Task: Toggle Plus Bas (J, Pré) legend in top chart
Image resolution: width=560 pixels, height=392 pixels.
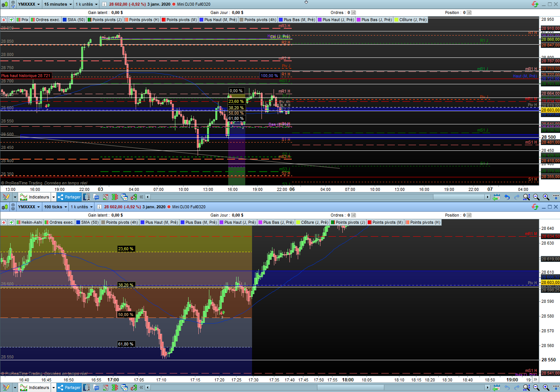Action: tap(374, 20)
